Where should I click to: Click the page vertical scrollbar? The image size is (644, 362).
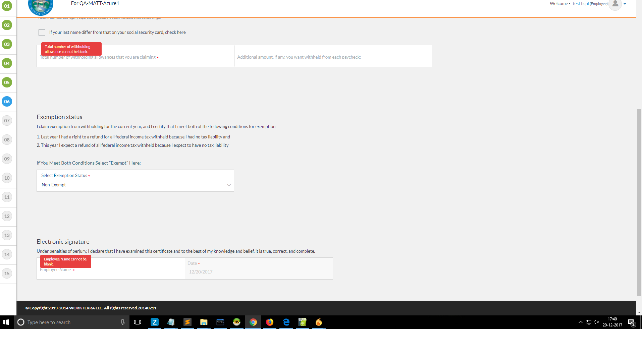pos(639,201)
